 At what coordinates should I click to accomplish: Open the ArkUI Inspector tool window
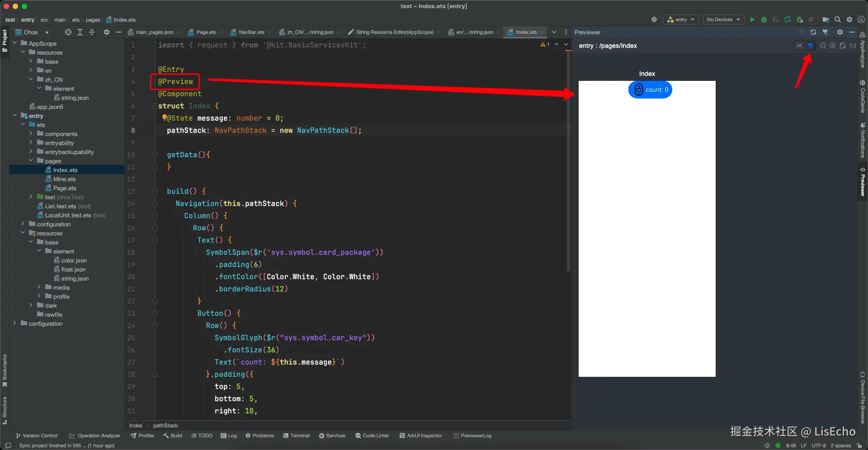(420, 436)
